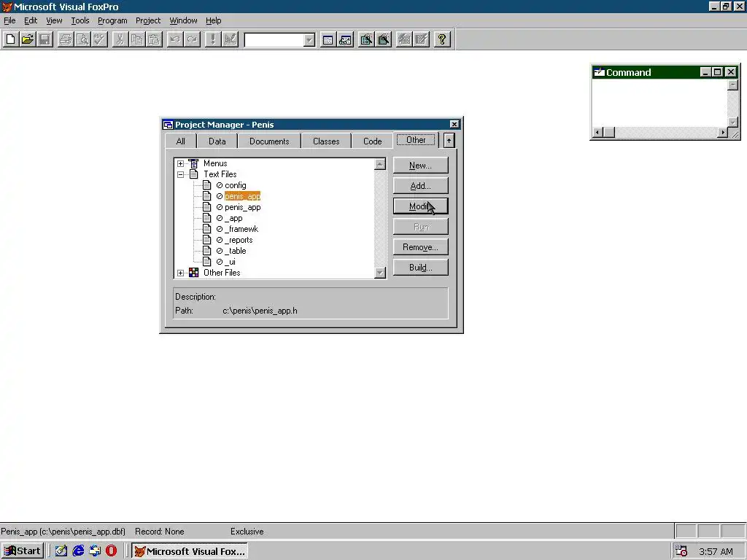Click the system tray scheduler icon
Viewport: 747px width, 560px height.
tap(681, 551)
